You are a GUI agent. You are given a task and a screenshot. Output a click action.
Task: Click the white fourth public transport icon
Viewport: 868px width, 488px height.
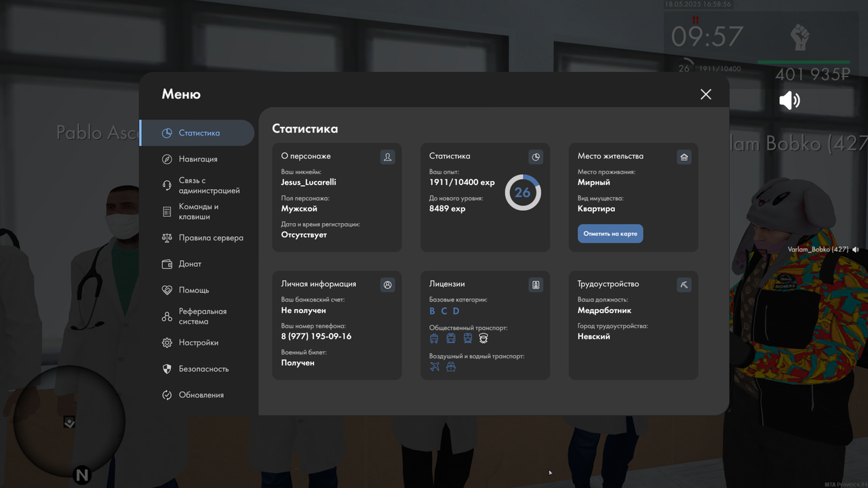click(x=484, y=338)
